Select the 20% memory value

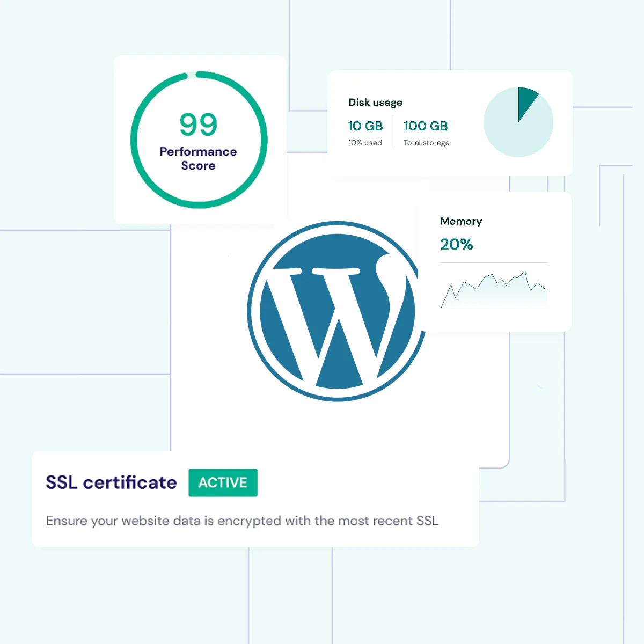click(x=457, y=245)
